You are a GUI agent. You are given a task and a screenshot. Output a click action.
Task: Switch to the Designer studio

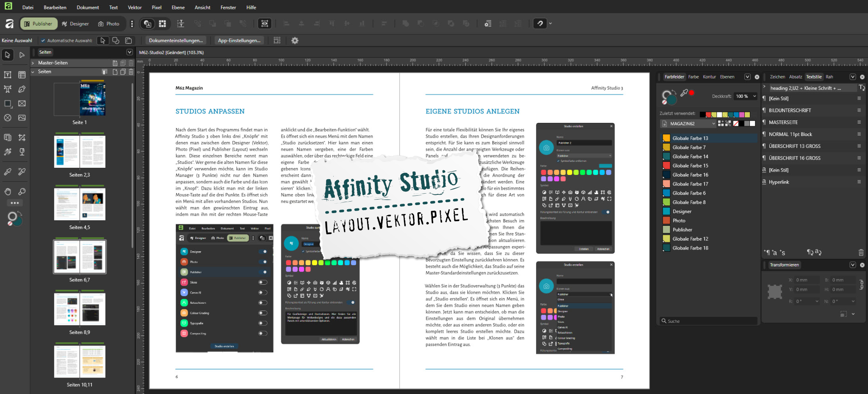tap(75, 24)
